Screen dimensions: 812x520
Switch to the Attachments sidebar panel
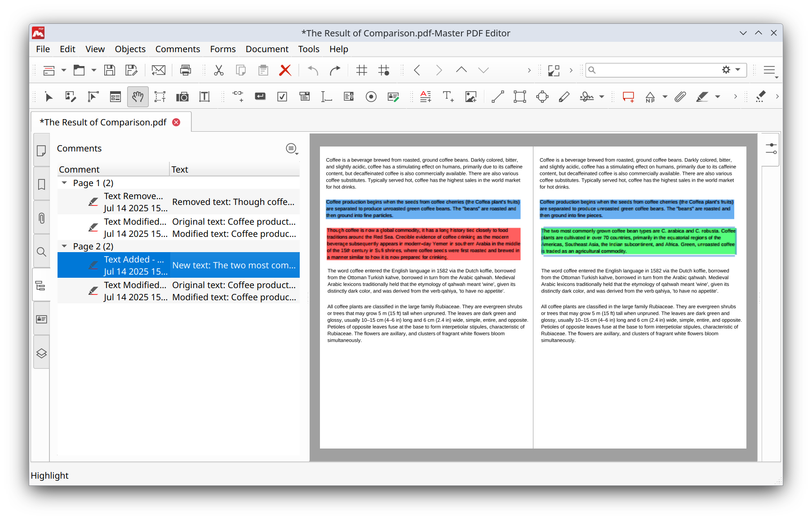(x=41, y=218)
